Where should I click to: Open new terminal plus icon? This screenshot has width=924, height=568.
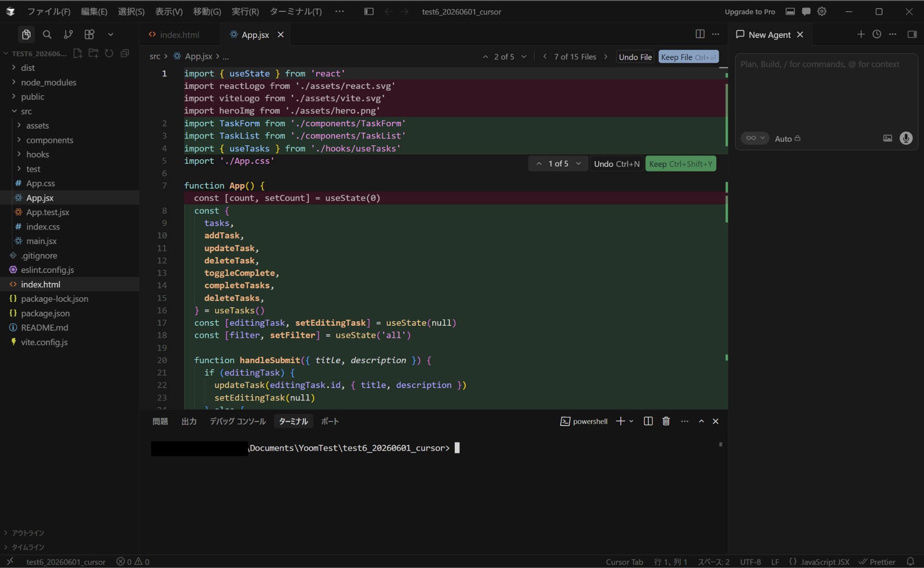pyautogui.click(x=620, y=421)
